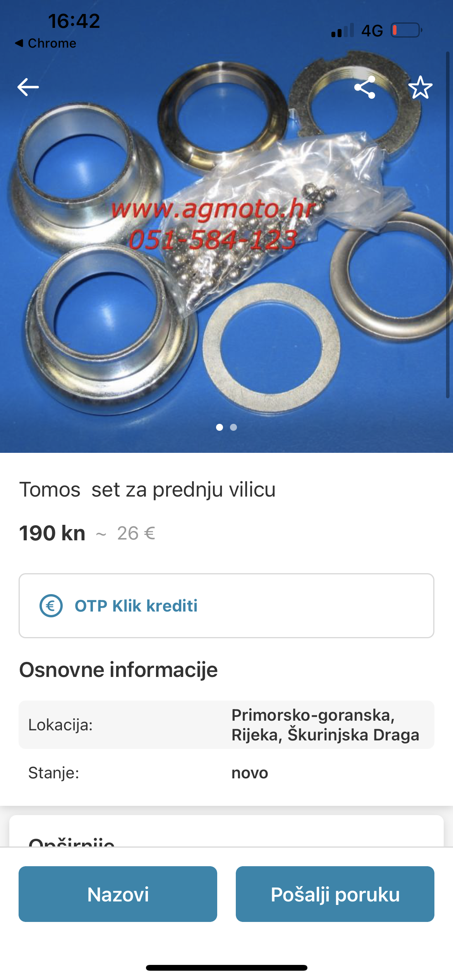
Task: Expand the Opširnije description section
Action: (x=72, y=841)
